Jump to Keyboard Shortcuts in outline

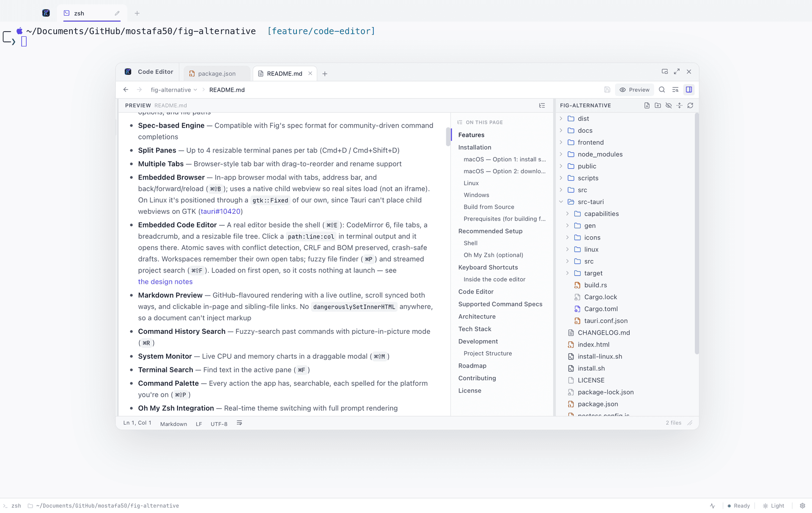click(488, 267)
